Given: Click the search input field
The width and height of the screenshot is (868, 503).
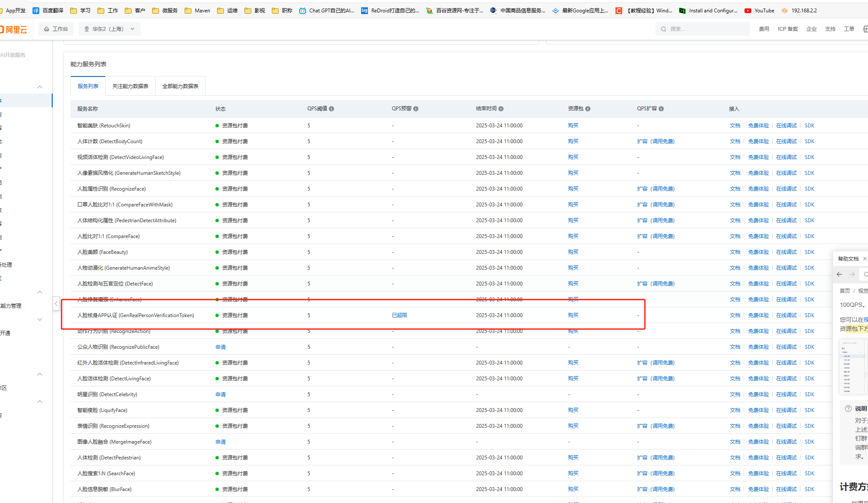Looking at the screenshot, I should (703, 29).
